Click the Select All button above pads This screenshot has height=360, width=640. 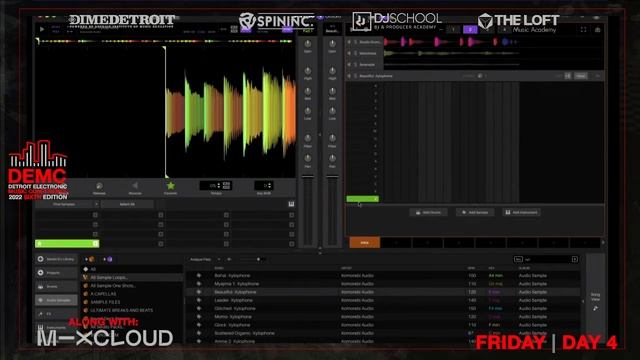[x=127, y=204]
